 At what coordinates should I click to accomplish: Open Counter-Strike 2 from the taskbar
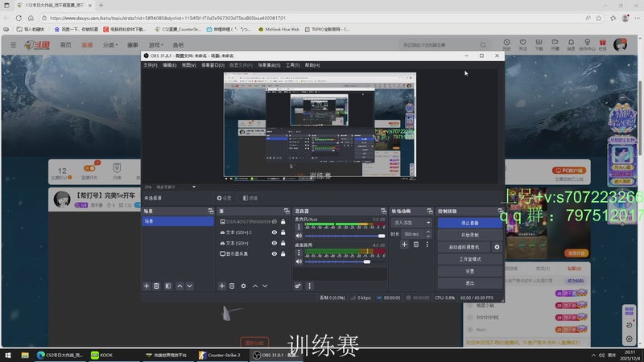pyautogui.click(x=220, y=355)
